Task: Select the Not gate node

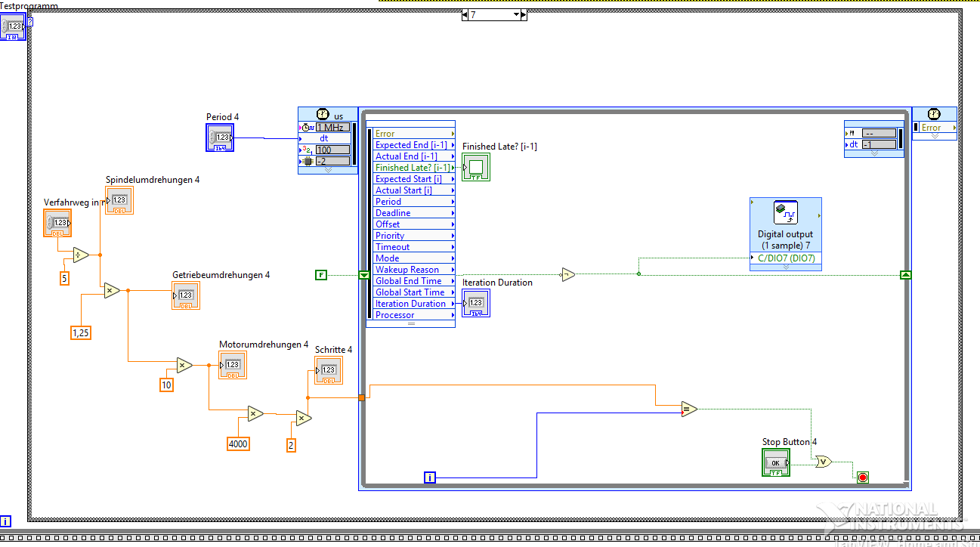Action: (568, 275)
